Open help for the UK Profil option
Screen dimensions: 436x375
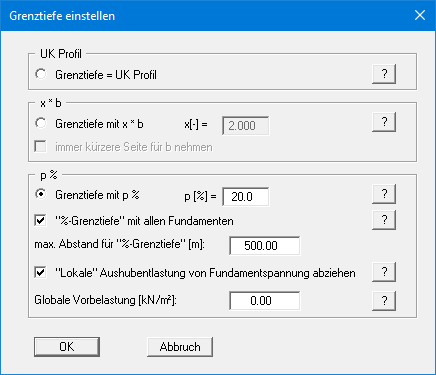(384, 74)
